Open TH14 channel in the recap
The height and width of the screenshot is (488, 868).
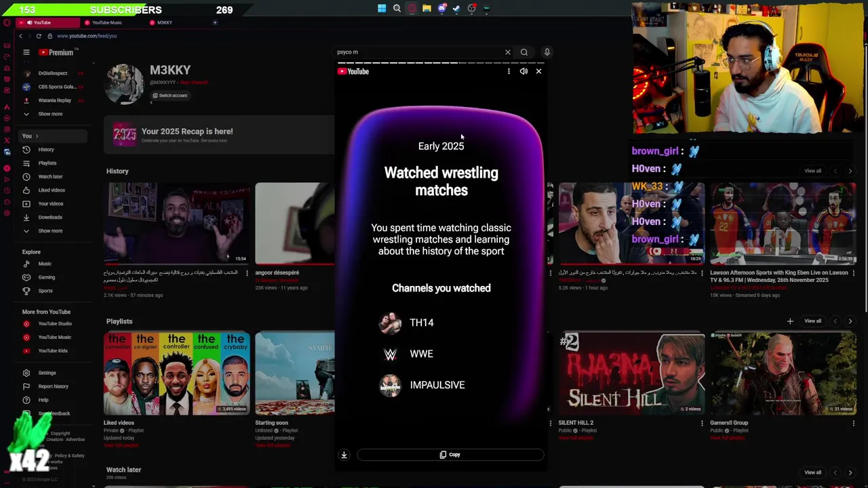pos(406,323)
